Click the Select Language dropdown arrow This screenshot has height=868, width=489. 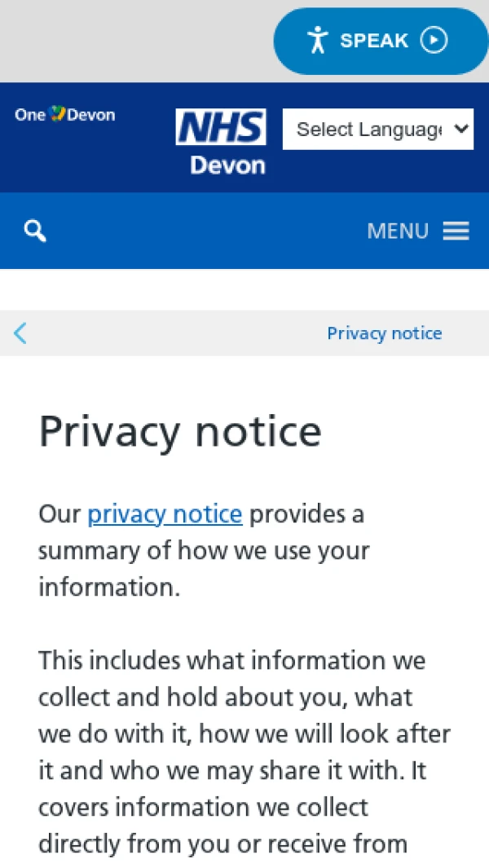[x=460, y=130]
